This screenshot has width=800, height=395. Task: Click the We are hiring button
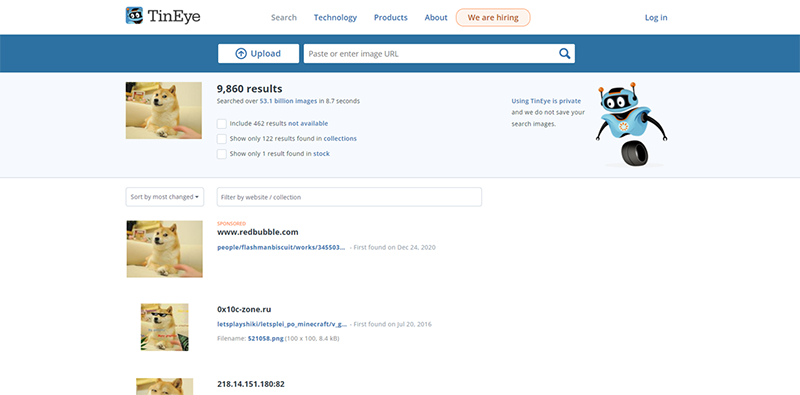[493, 17]
